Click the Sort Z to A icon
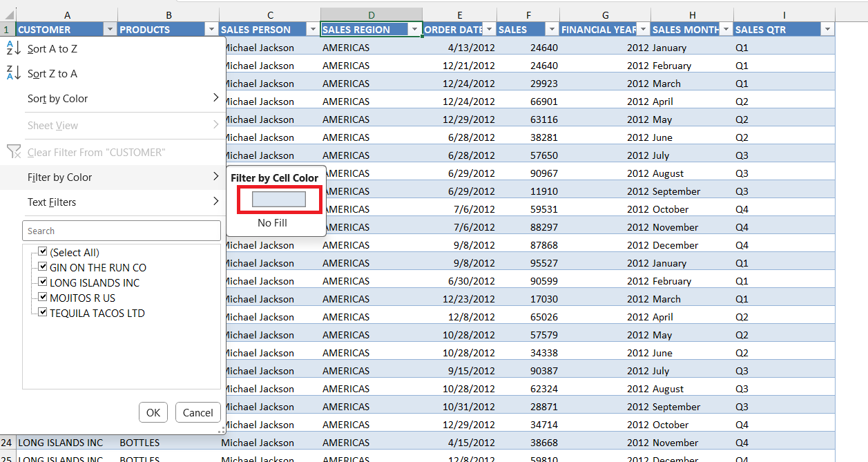Viewport: 868px width, 462px height. [14, 73]
